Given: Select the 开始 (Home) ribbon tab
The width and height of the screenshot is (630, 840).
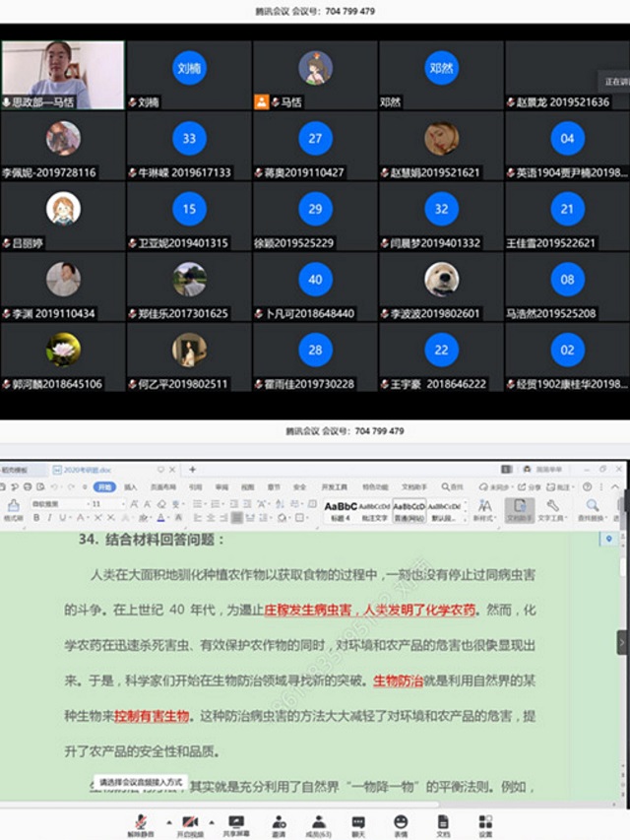Looking at the screenshot, I should click(104, 487).
